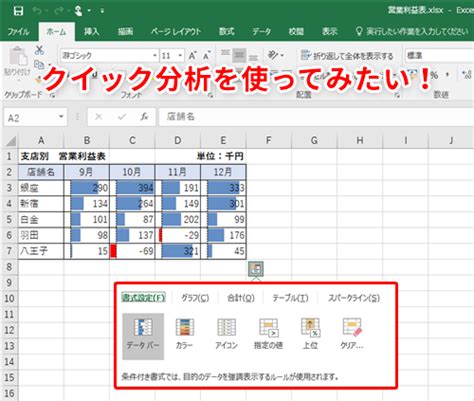Image resolution: width=474 pixels, height=401 pixels.
Task: Expand the font size dropdown
Action: point(180,55)
